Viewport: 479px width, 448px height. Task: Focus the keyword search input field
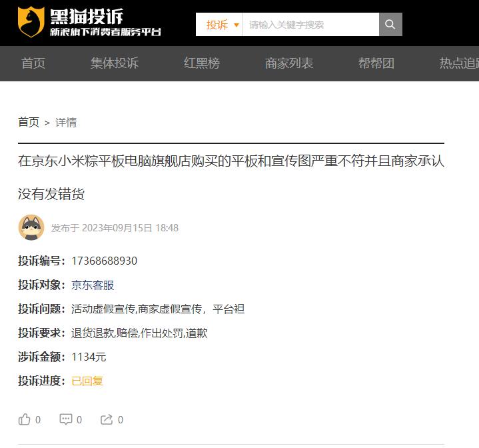click(310, 25)
